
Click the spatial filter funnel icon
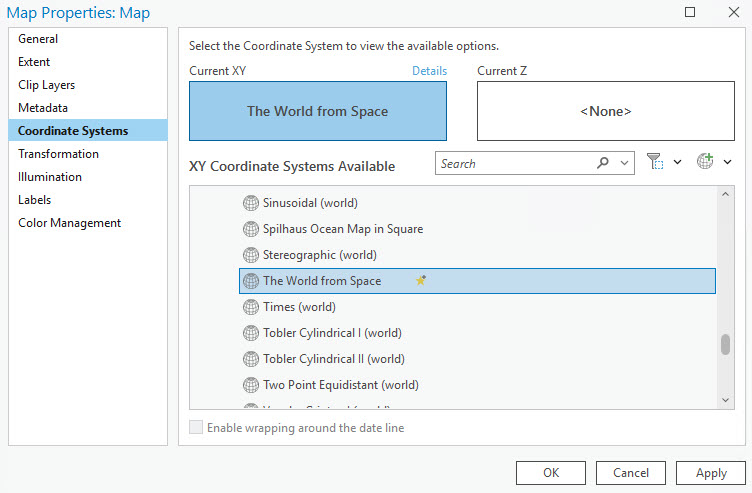tap(655, 162)
